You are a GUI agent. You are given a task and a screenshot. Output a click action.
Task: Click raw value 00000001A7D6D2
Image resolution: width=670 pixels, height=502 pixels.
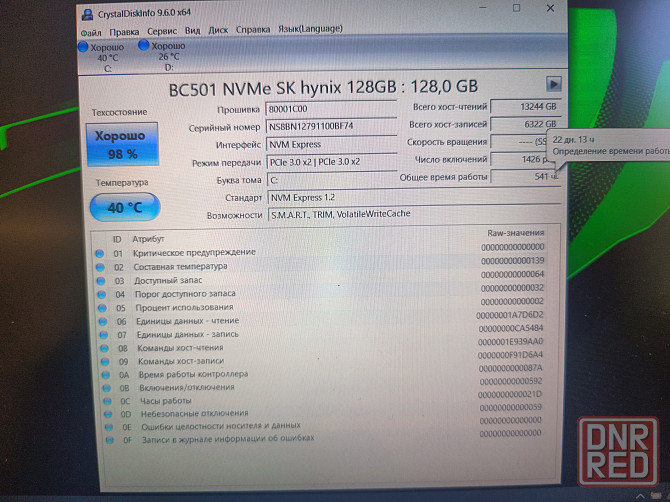click(510, 315)
